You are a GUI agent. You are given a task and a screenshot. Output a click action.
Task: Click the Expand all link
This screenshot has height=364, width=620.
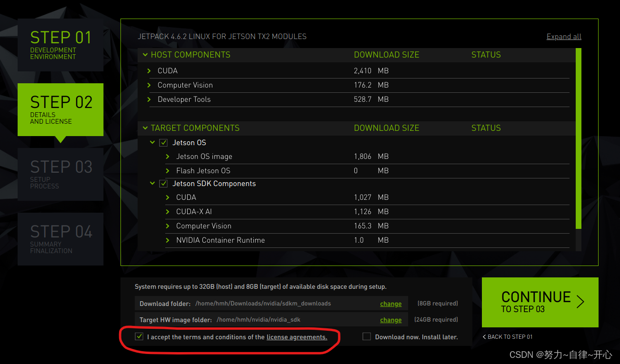(564, 37)
